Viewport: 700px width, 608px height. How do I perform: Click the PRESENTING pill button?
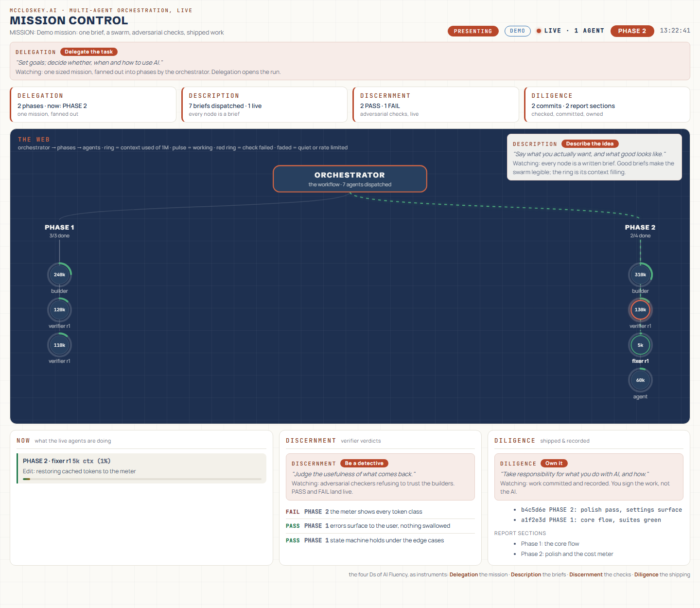tap(473, 31)
